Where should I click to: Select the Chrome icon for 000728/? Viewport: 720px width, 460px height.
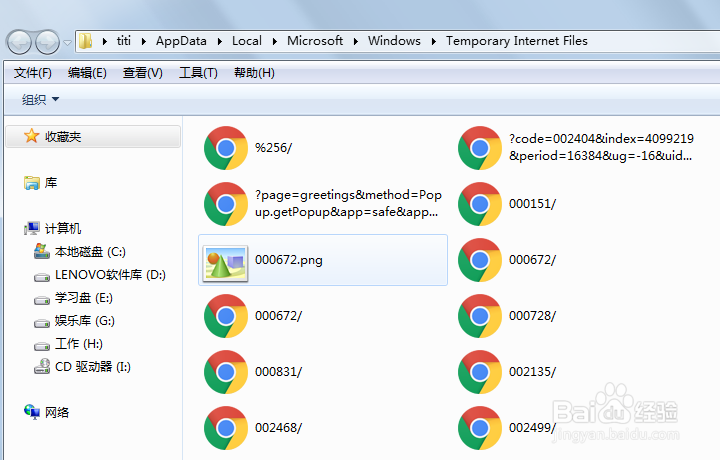click(480, 316)
